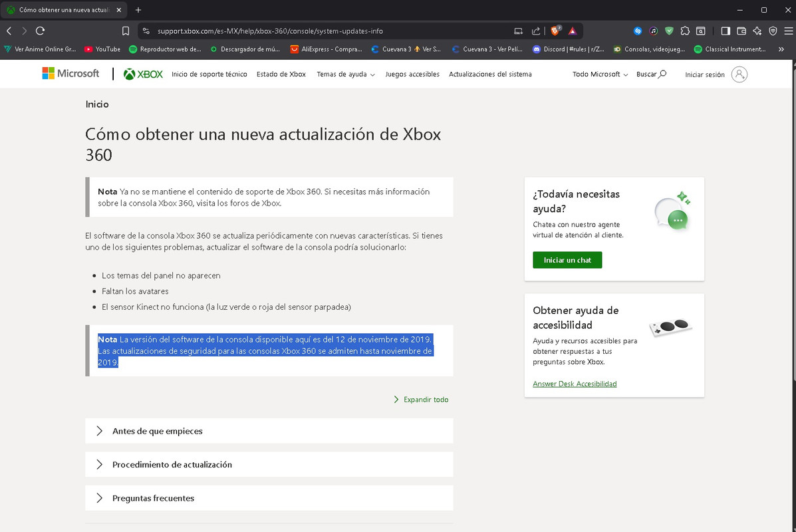Image resolution: width=796 pixels, height=532 pixels.
Task: Expand the Temas de ayuda dropdown
Action: click(346, 74)
